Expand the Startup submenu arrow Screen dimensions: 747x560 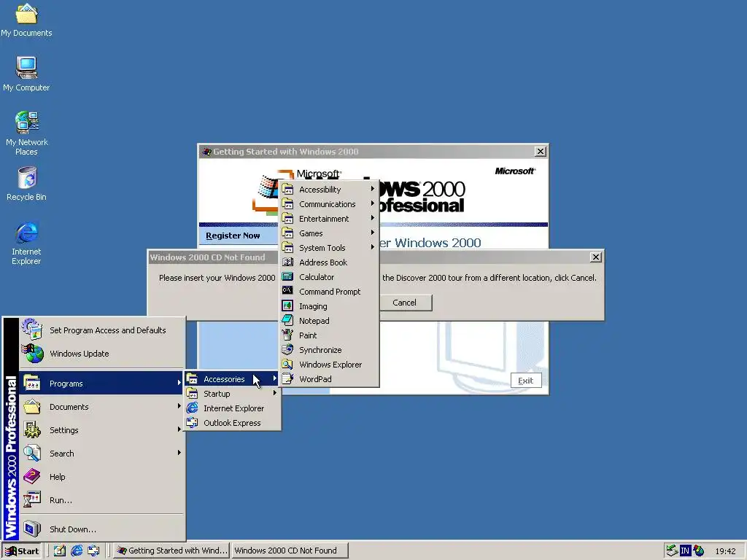[275, 393]
